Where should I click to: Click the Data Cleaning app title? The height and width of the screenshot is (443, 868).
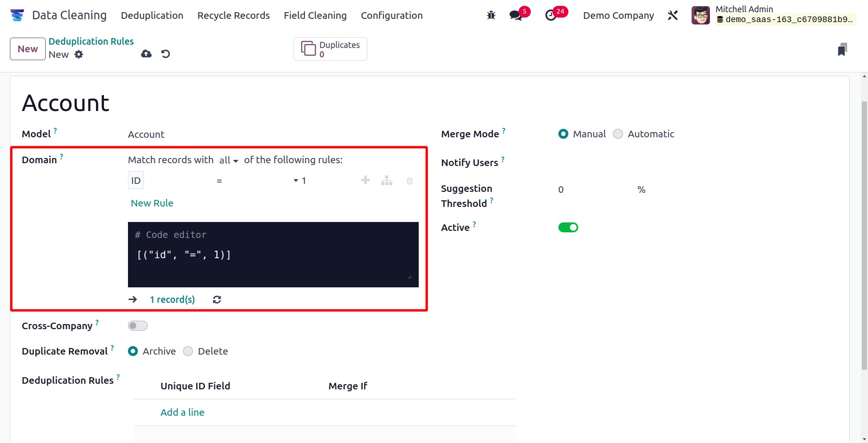(69, 15)
